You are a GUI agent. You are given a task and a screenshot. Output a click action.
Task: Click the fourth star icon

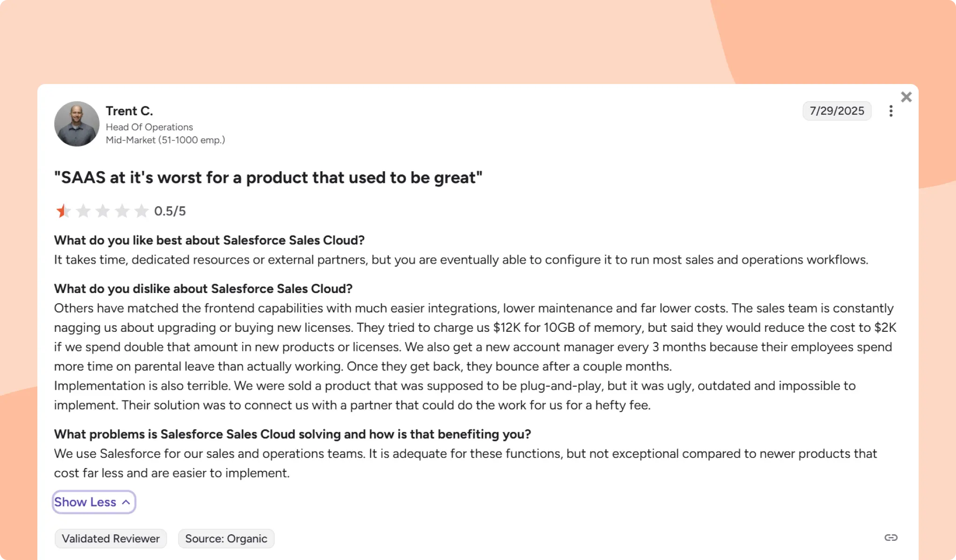click(x=122, y=211)
